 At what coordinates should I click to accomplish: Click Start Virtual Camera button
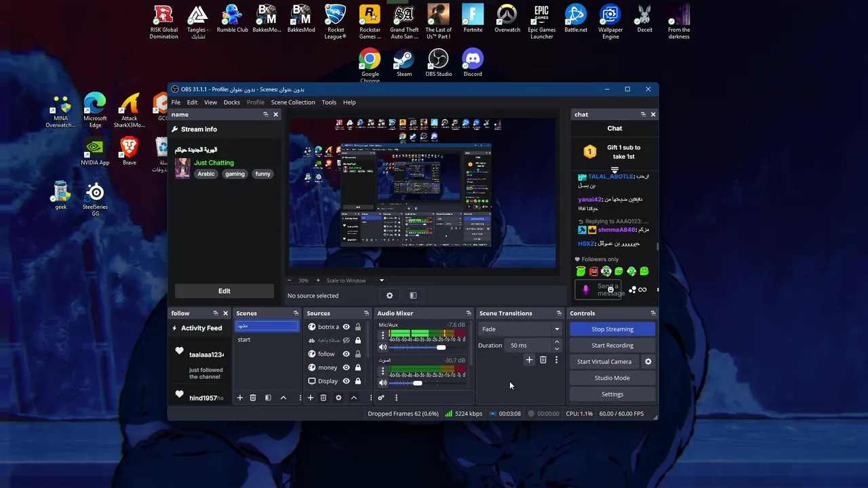point(604,362)
